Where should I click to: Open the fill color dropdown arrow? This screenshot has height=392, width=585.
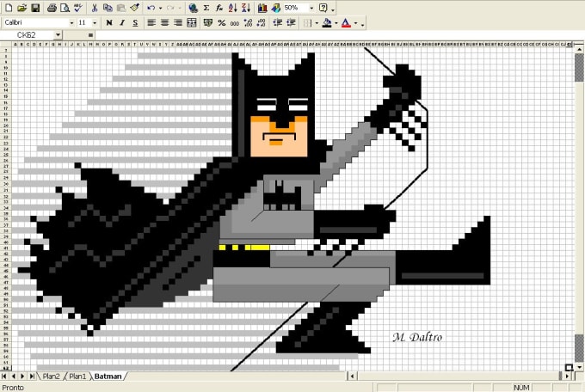tap(336, 23)
